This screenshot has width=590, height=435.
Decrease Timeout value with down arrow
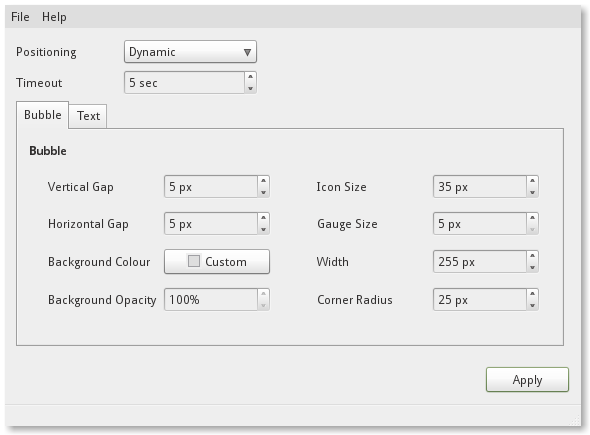coord(250,88)
